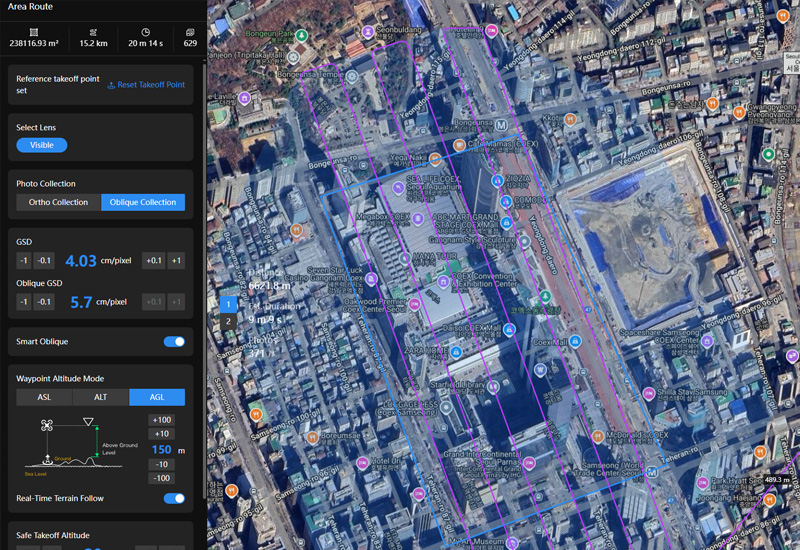This screenshot has height=550, width=800.
Task: Decrease Oblique GSD by 0.1
Action: click(x=44, y=302)
